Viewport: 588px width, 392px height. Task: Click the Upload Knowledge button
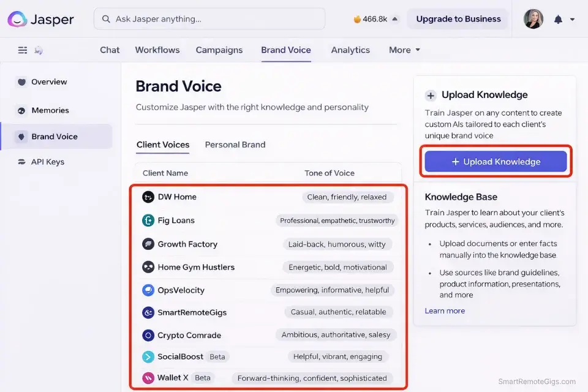496,161
